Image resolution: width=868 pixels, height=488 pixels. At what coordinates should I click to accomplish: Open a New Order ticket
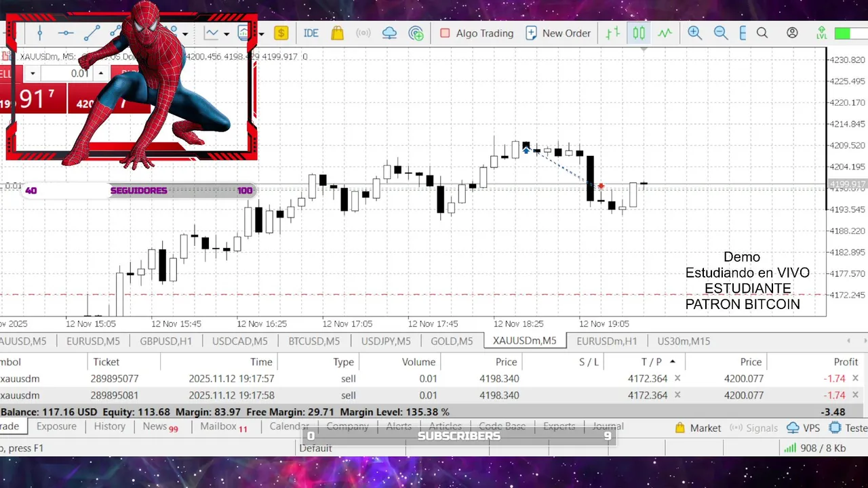coord(558,33)
